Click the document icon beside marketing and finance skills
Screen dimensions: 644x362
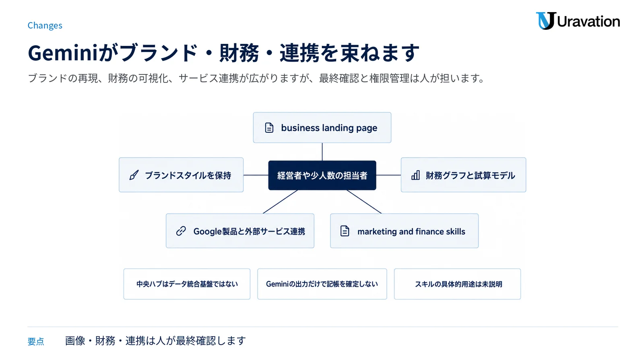pyautogui.click(x=345, y=231)
